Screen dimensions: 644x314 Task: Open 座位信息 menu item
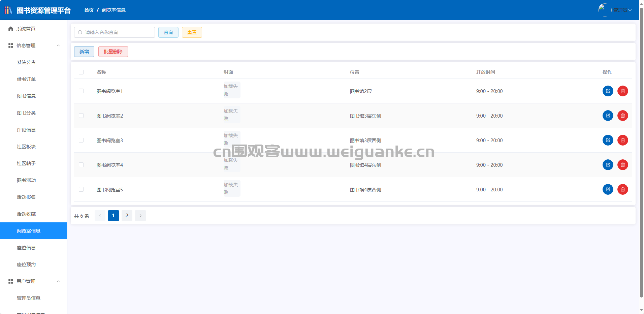click(x=34, y=248)
